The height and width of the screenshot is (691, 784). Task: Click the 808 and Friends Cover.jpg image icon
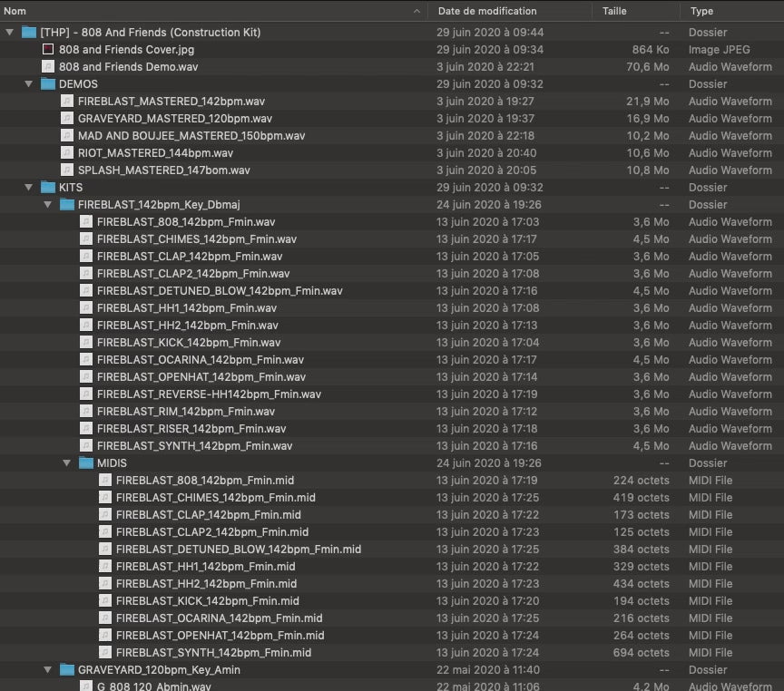click(x=48, y=49)
